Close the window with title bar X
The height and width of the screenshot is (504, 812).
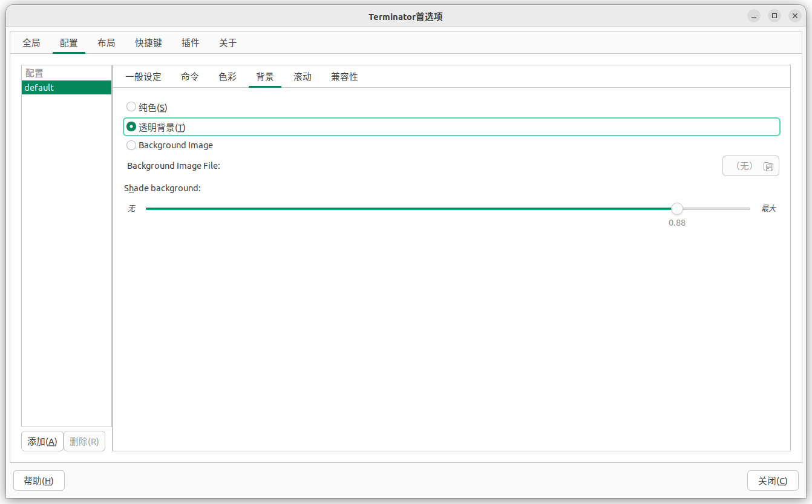click(795, 16)
